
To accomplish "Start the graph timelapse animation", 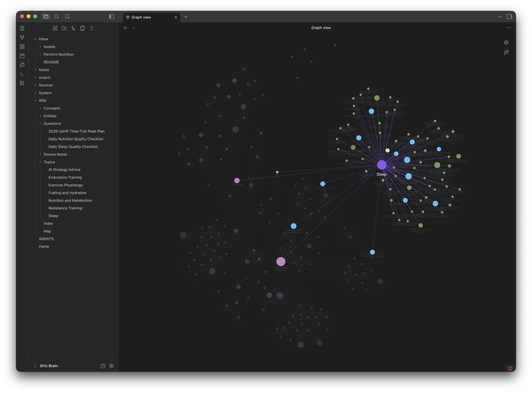I will pyautogui.click(x=506, y=52).
